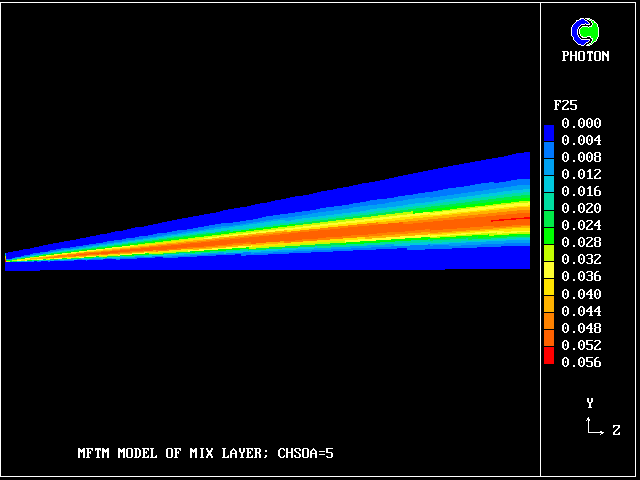Click the 0.028 legend value
Viewport: 640px width, 480px height.
click(581, 243)
